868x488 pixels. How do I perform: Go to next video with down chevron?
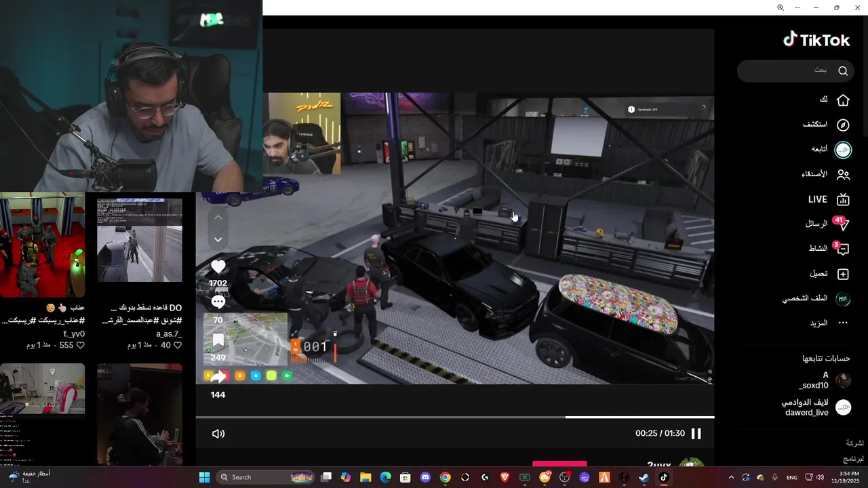pyautogui.click(x=218, y=239)
